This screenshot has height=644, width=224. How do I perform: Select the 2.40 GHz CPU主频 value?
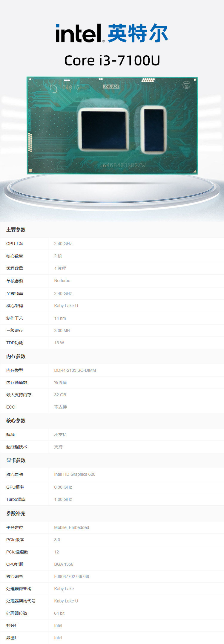point(63,244)
